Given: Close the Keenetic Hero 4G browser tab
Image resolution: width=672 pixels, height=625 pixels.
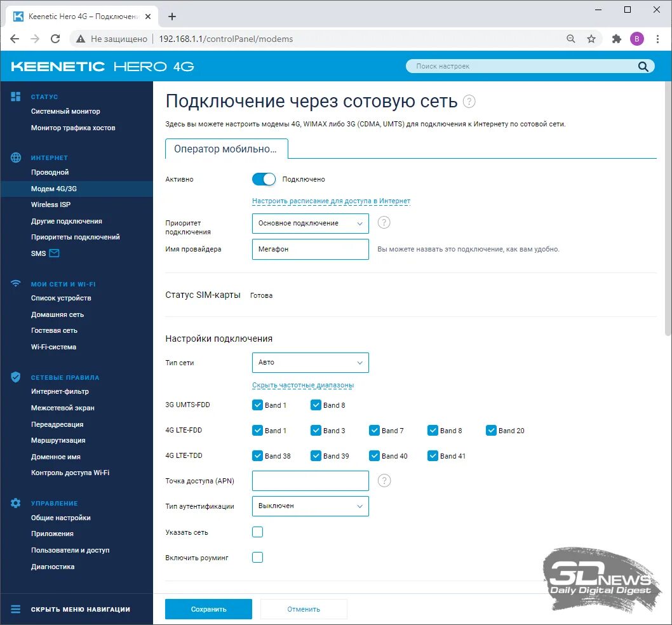Looking at the screenshot, I should (148, 17).
